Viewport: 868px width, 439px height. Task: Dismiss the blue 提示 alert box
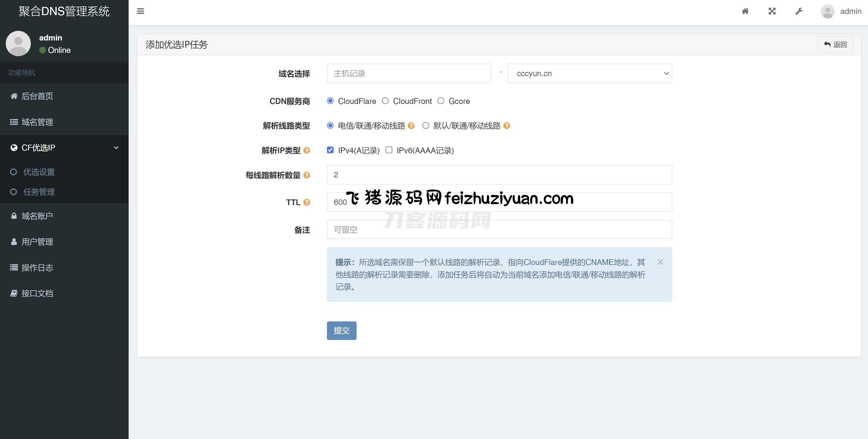click(660, 262)
